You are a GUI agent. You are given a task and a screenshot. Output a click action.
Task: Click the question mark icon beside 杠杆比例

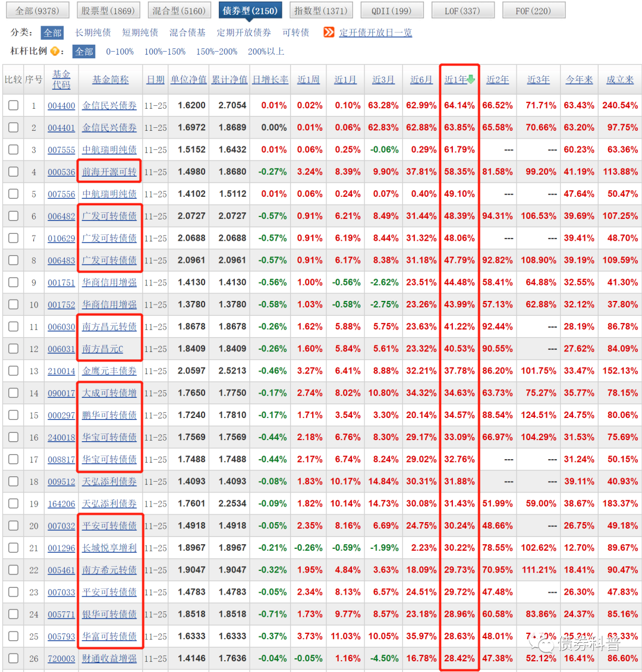[55, 51]
